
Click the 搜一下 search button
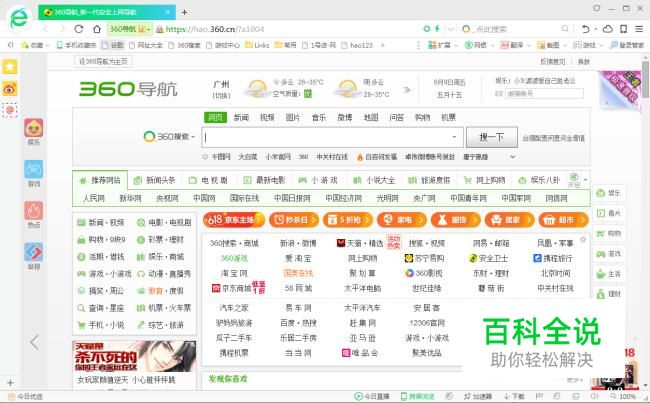(x=492, y=137)
